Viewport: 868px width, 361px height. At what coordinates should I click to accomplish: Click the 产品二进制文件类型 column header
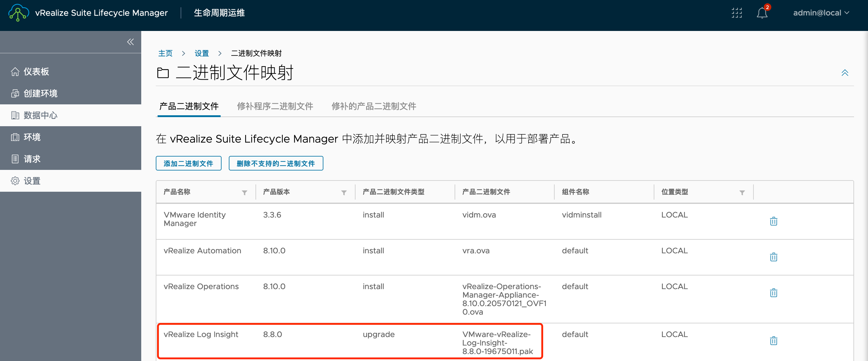point(393,192)
